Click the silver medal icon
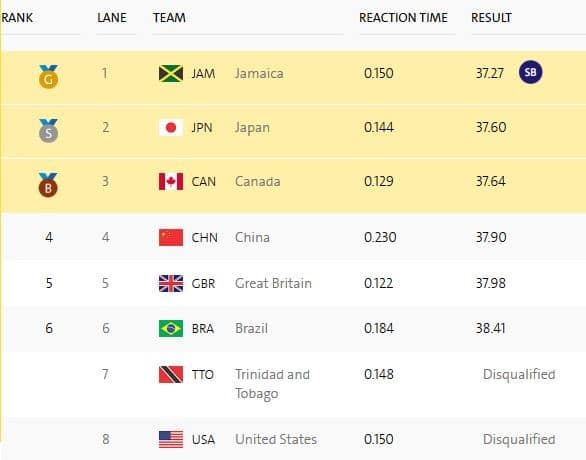This screenshot has height=460, width=586. click(x=49, y=130)
